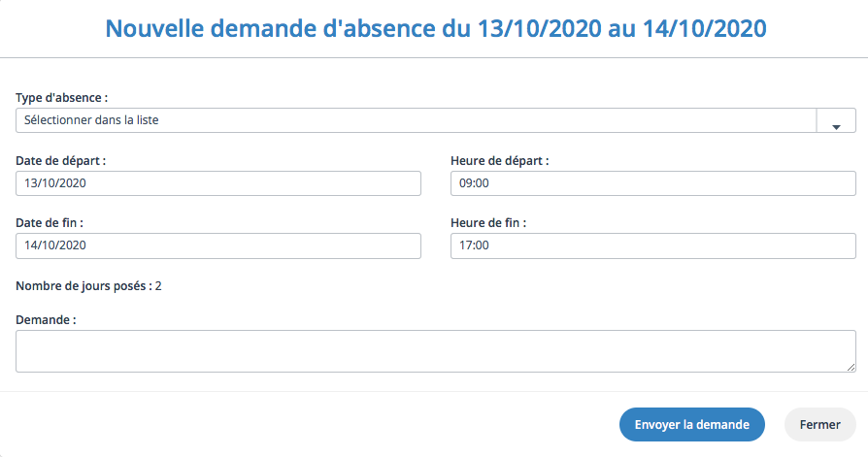Click the 'Date de départ :' label
This screenshot has width=868, height=457.
pos(61,161)
